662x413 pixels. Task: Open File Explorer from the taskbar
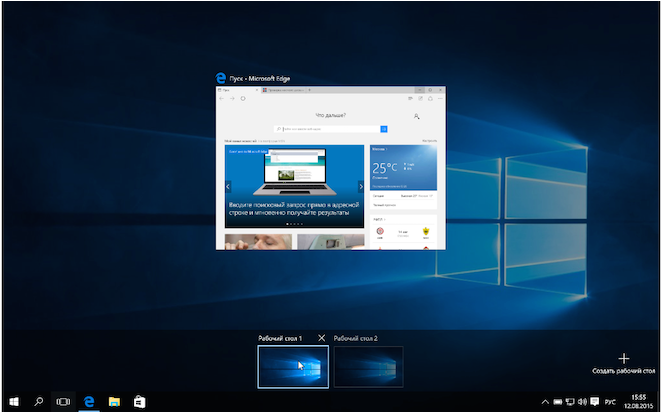[x=114, y=402]
